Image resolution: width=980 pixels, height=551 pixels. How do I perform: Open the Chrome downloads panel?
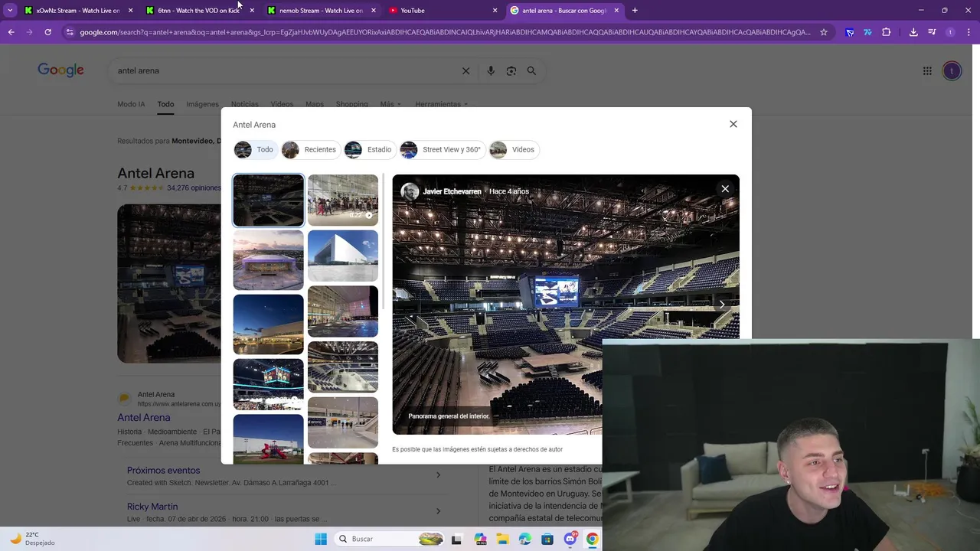click(x=913, y=32)
